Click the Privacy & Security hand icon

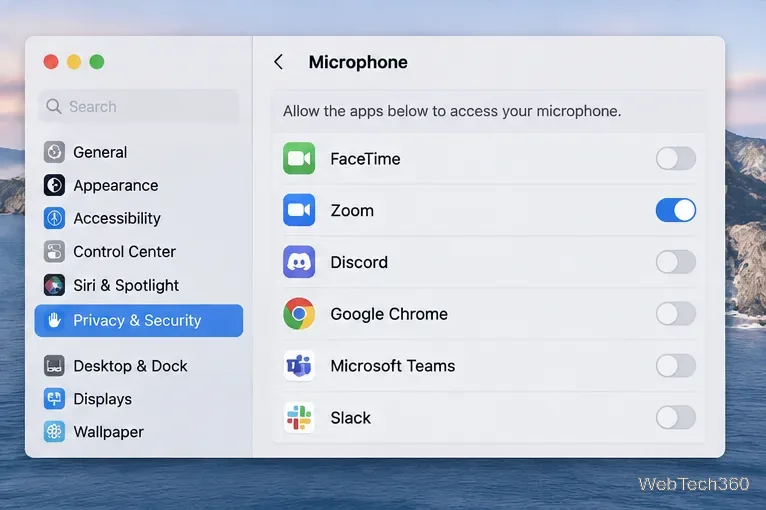[54, 320]
